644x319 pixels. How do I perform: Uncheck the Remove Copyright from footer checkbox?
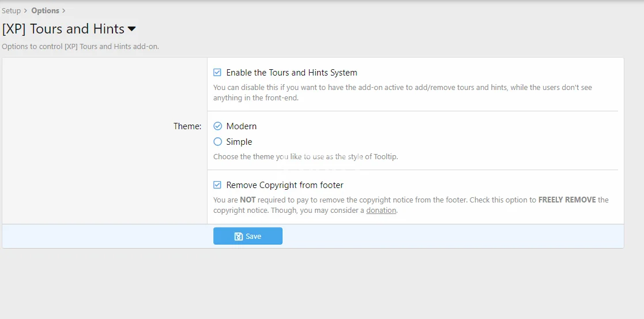(217, 185)
